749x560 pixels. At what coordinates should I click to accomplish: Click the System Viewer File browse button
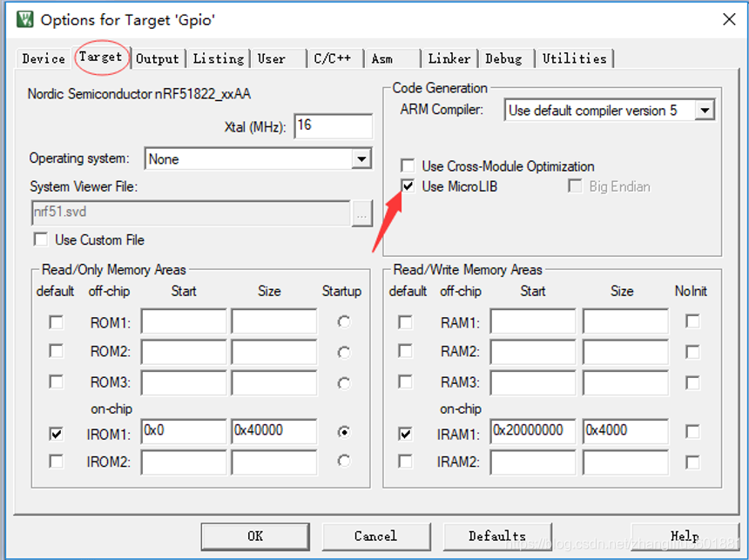pos(361,213)
